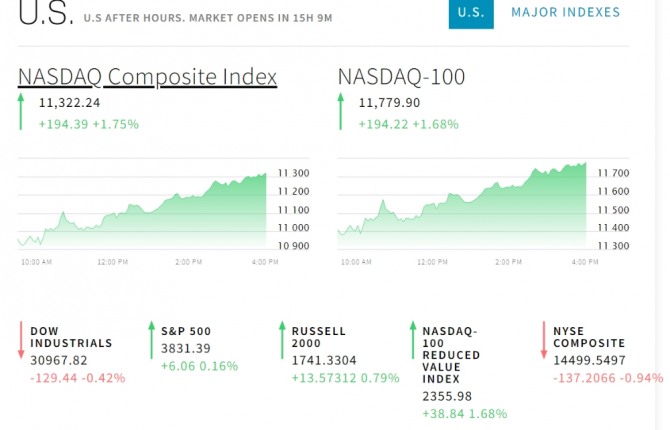The width and height of the screenshot is (670, 430).
Task: Open the Russell 2000 index entry
Action: (318, 337)
